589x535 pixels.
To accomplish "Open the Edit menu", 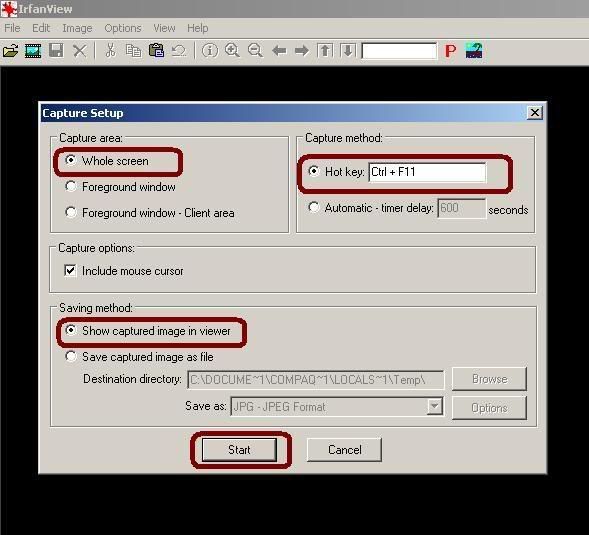I will [x=41, y=28].
